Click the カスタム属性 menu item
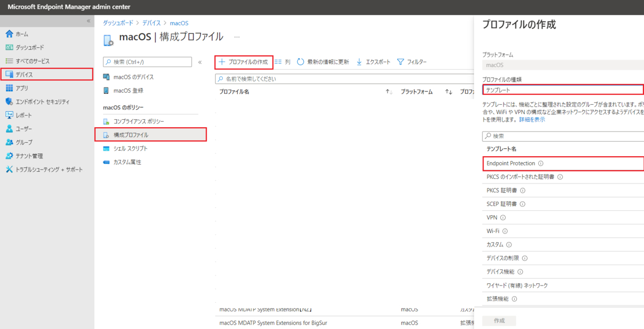Screen dimensions: 644x329 point(127,162)
